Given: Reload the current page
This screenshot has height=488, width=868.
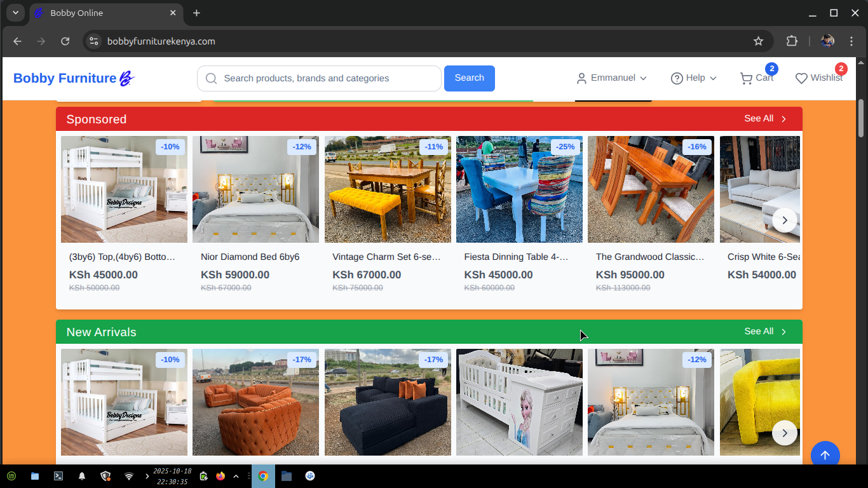Looking at the screenshot, I should (65, 41).
